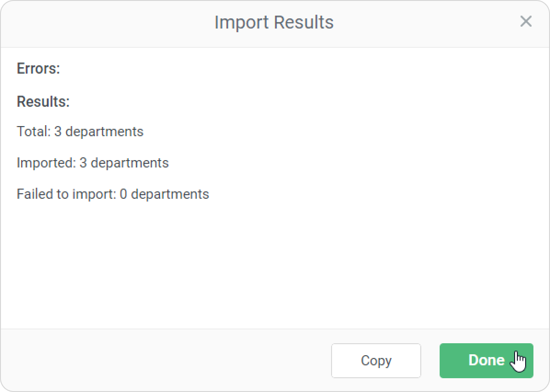Image resolution: width=550 pixels, height=392 pixels.
Task: Copy the import results
Action: tap(376, 361)
